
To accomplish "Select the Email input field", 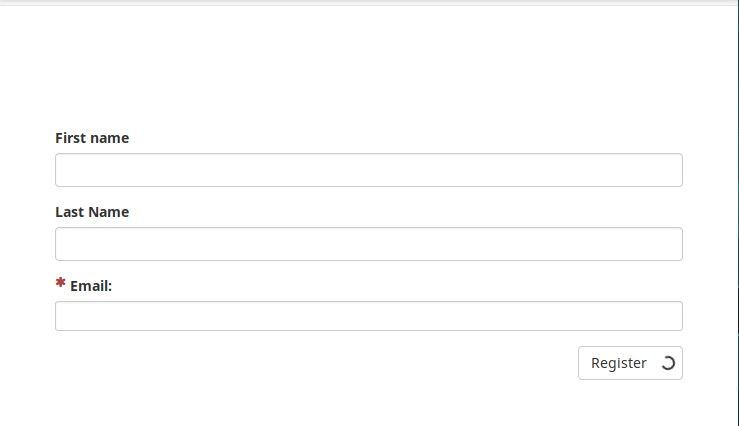I will tap(368, 316).
